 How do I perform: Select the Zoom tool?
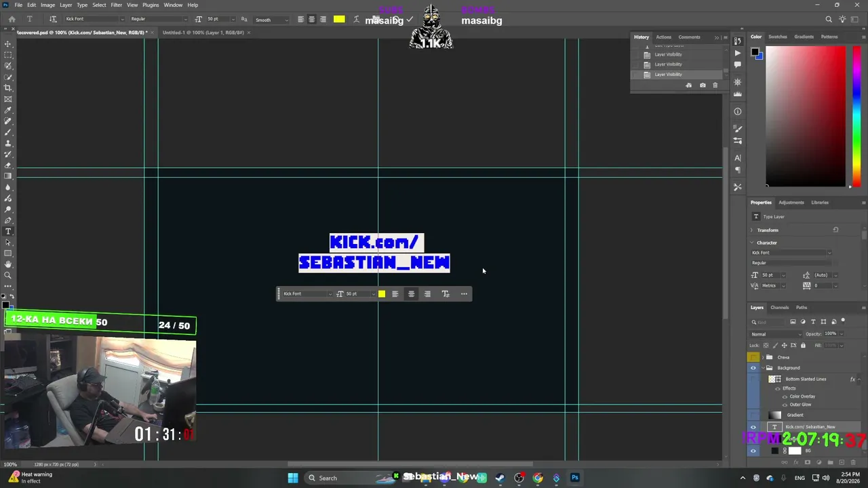(8, 275)
